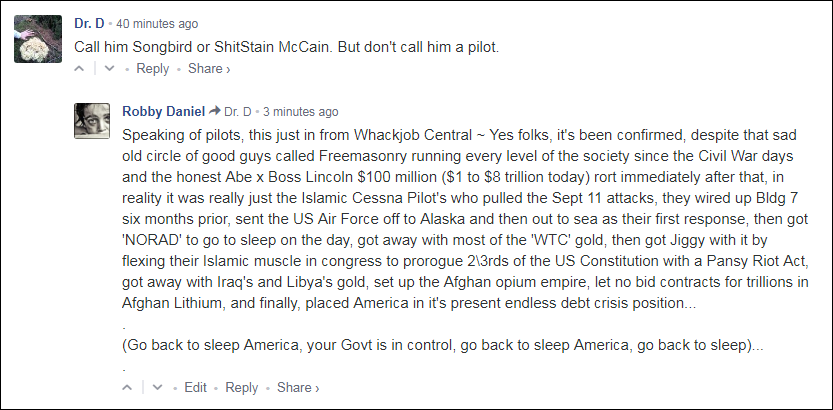Click the in-reply-to arrow icon beside Robby Daniel
The image size is (833, 410).
pyautogui.click(x=214, y=111)
